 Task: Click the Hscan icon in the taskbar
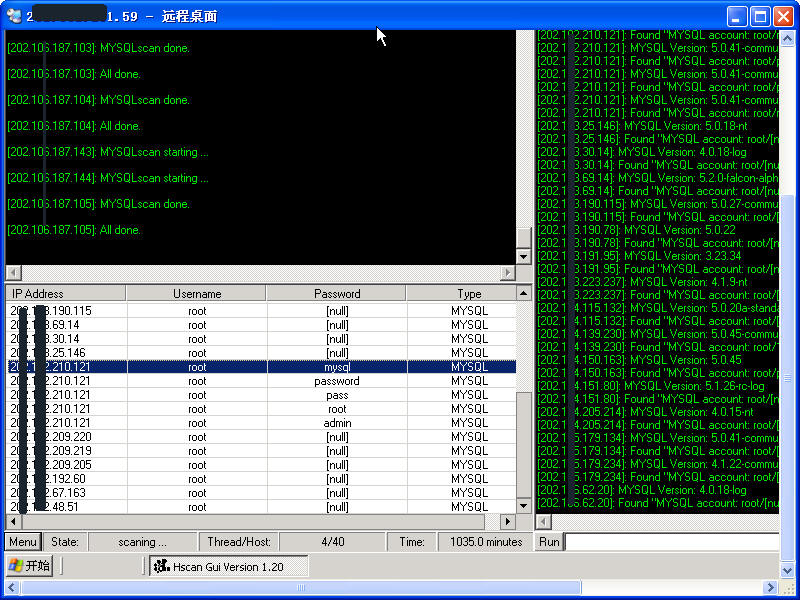pos(162,566)
